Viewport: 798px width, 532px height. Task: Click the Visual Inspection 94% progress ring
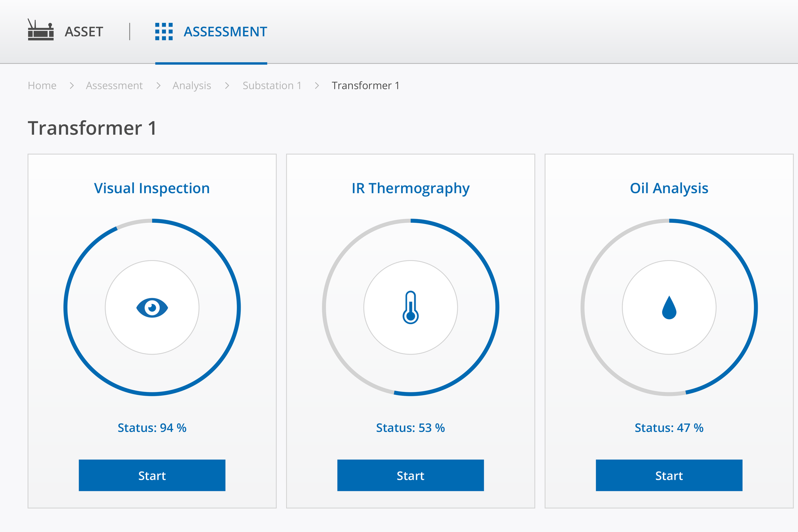click(238, 308)
